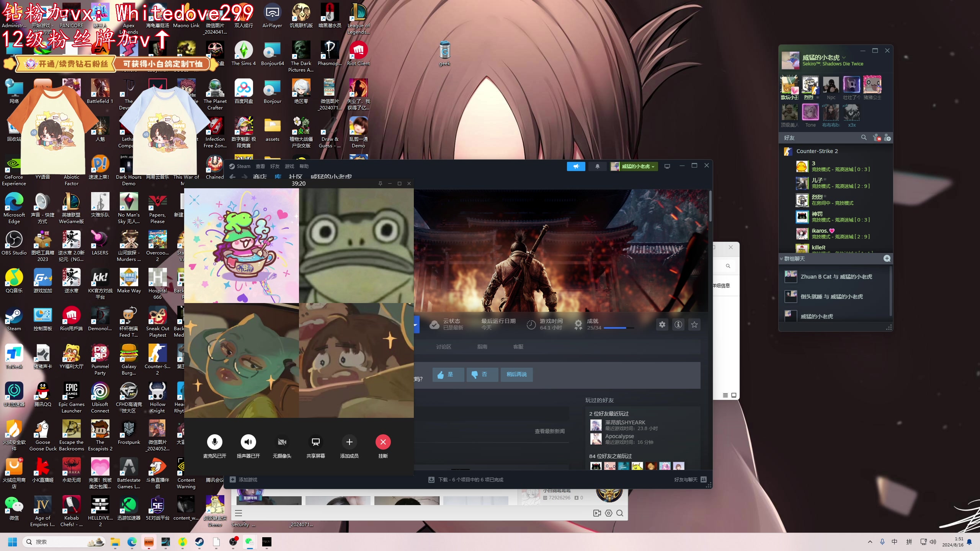Click the 否 thumbs-down button
Screen dimensions: 980x551
[x=482, y=375]
